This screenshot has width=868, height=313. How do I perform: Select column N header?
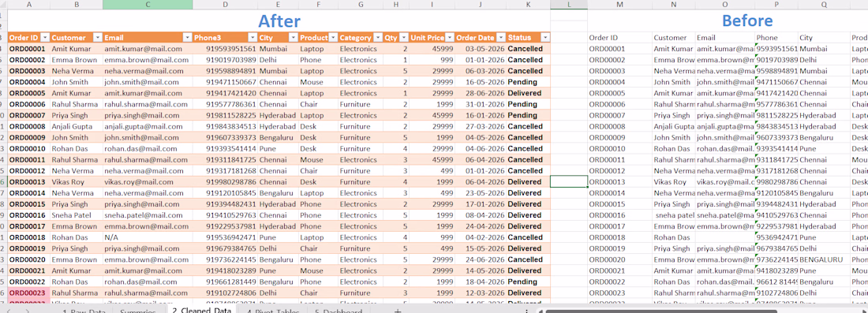pyautogui.click(x=674, y=5)
